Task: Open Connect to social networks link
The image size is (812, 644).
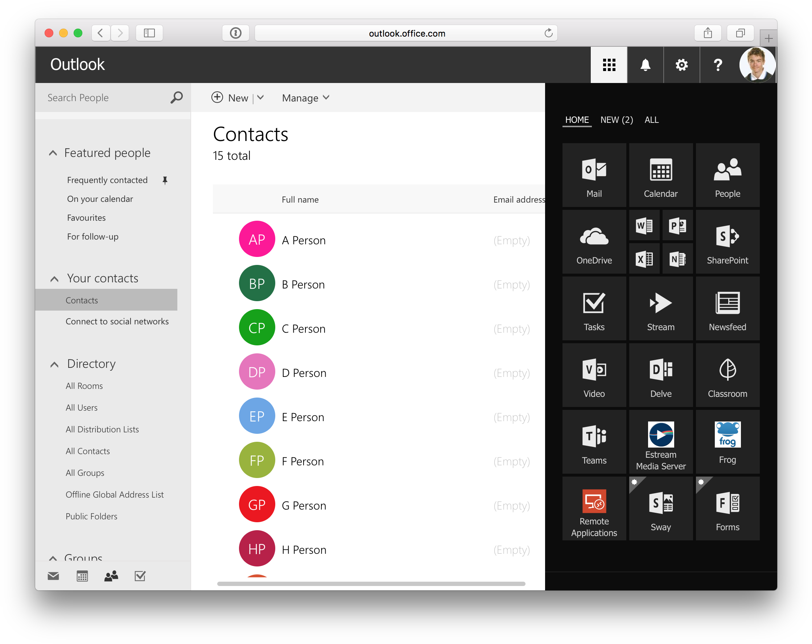Action: click(x=117, y=321)
